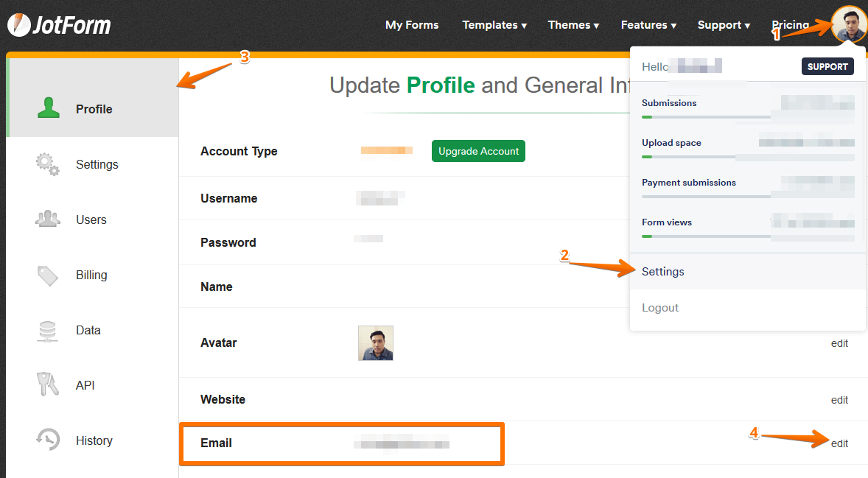This screenshot has width=868, height=478.
Task: Click edit link for Email row
Action: coord(839,443)
